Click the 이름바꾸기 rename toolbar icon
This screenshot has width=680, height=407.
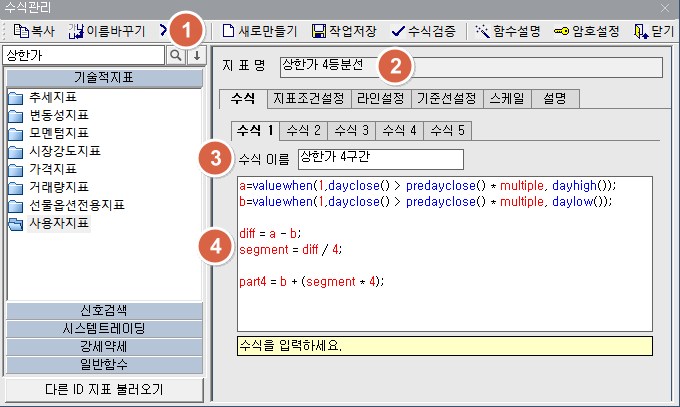[x=76, y=31]
